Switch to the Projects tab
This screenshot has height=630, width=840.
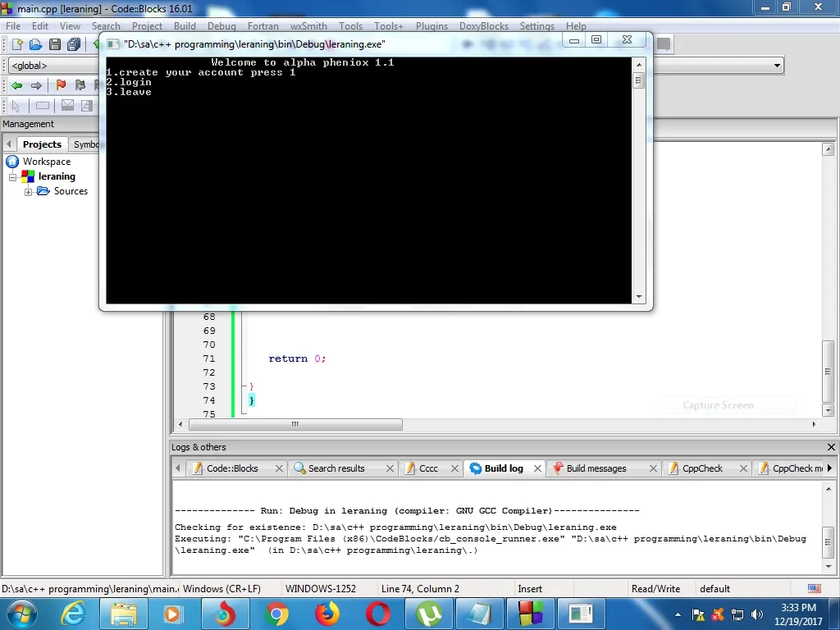click(x=42, y=144)
